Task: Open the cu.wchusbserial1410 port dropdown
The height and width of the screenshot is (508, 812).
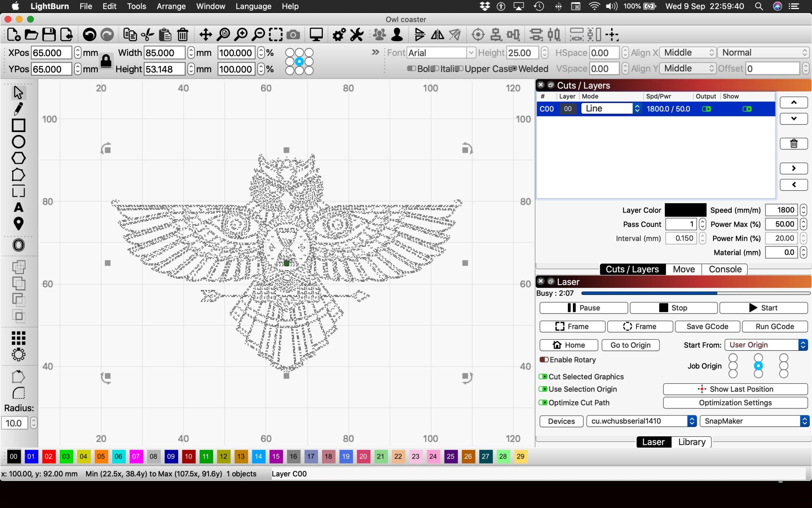Action: click(641, 421)
